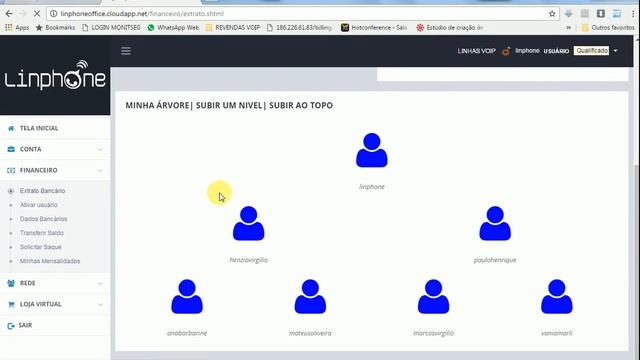Click the briefcase icon beside Conta
Image resolution: width=640 pixels, height=360 pixels.
point(11,149)
